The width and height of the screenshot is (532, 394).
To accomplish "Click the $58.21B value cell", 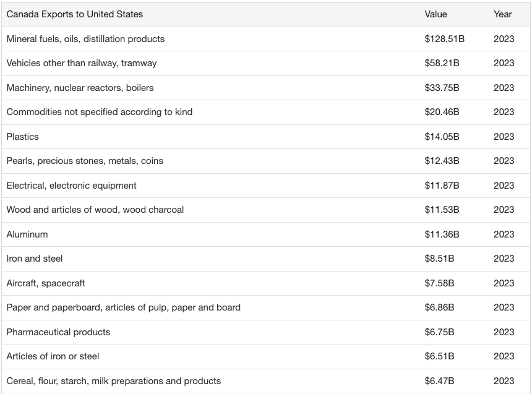I will (442, 63).
